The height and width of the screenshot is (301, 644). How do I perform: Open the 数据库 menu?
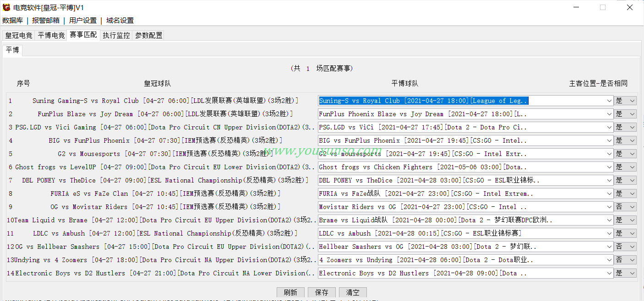(12, 20)
